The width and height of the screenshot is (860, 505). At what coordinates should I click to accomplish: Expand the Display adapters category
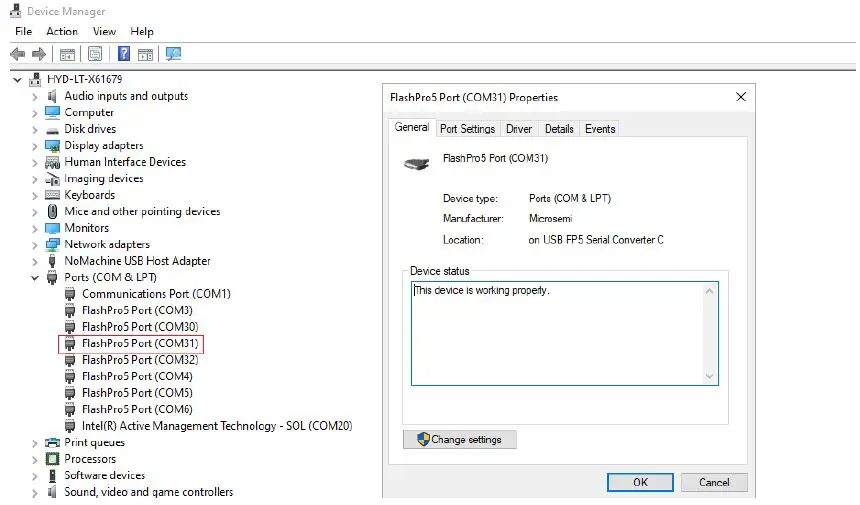click(35, 146)
